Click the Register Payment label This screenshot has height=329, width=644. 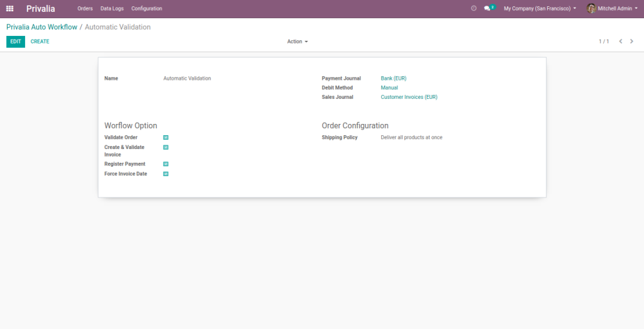tap(125, 164)
